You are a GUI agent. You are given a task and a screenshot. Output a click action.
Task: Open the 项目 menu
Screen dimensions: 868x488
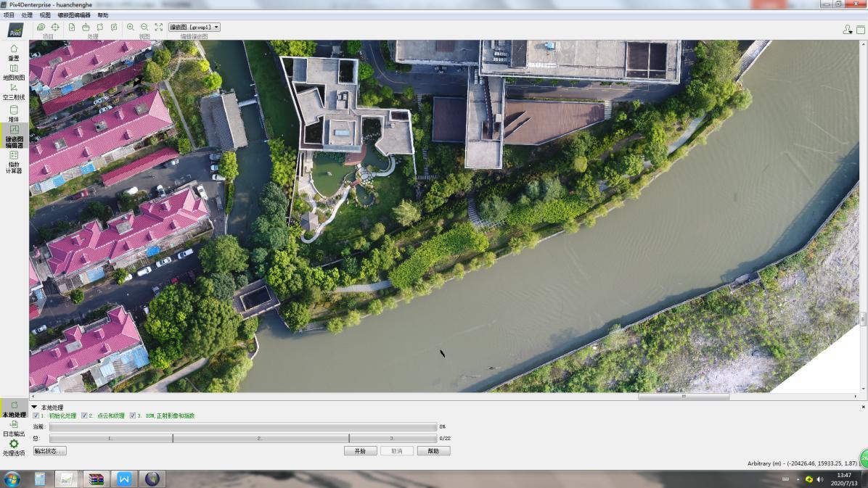tap(9, 15)
